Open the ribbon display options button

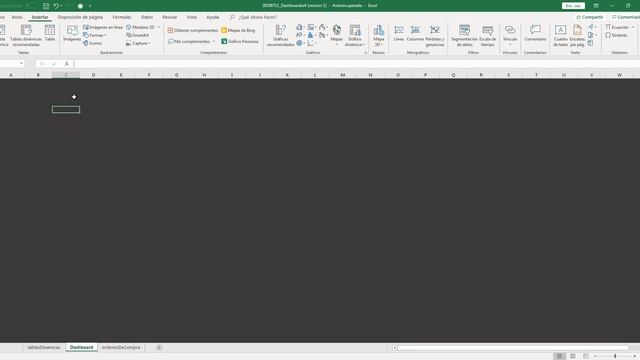click(x=596, y=6)
